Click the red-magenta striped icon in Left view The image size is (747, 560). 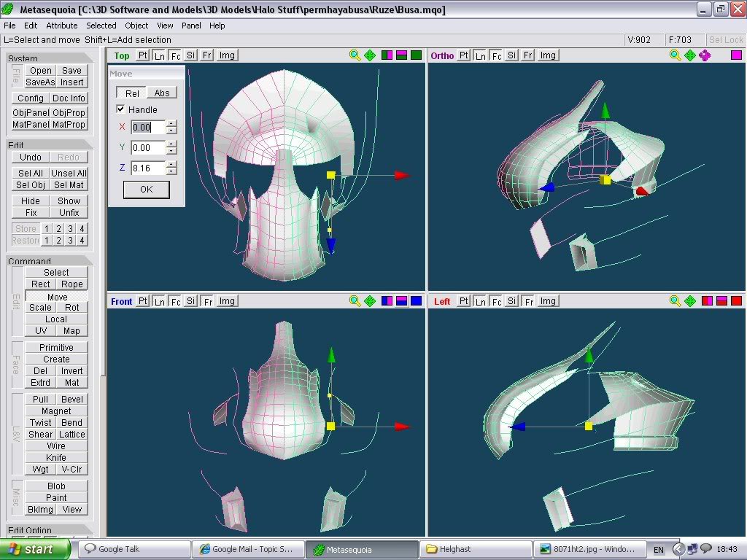pyautogui.click(x=721, y=301)
